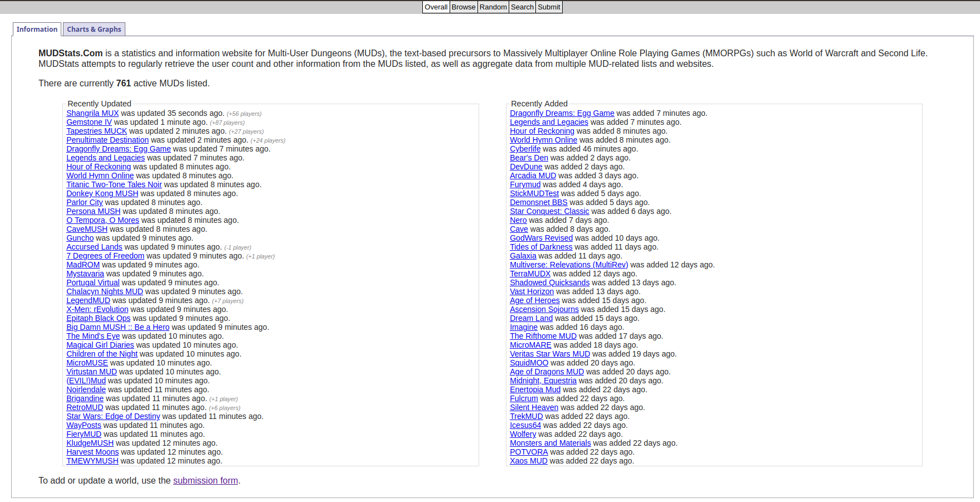Open Dragonfly Dreams: Egg Game in Recently Updated
980x502 pixels.
pyautogui.click(x=119, y=149)
